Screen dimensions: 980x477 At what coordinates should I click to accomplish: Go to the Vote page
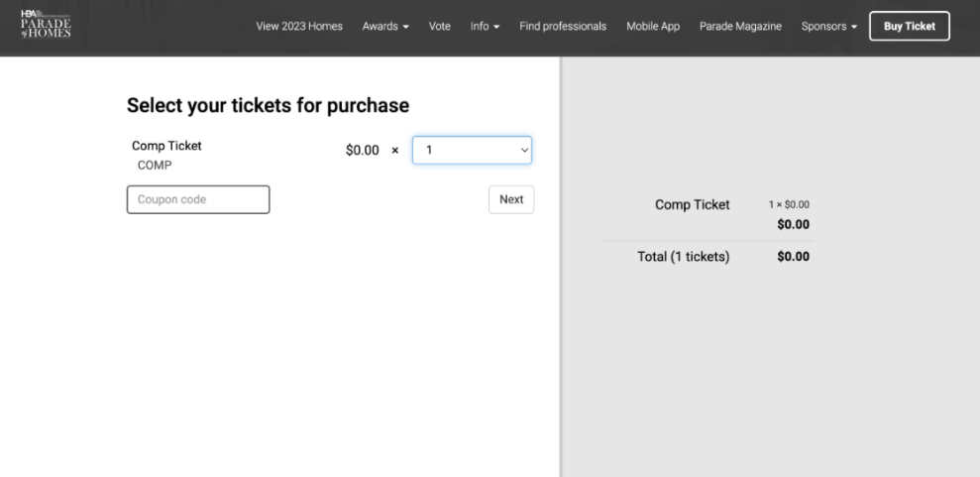click(440, 27)
